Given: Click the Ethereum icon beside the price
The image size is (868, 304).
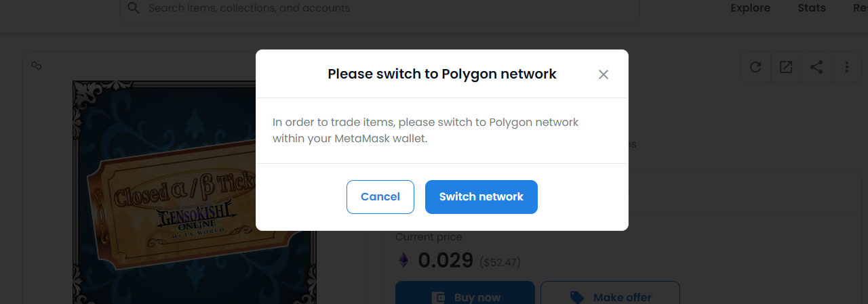Looking at the screenshot, I should pos(403,261).
